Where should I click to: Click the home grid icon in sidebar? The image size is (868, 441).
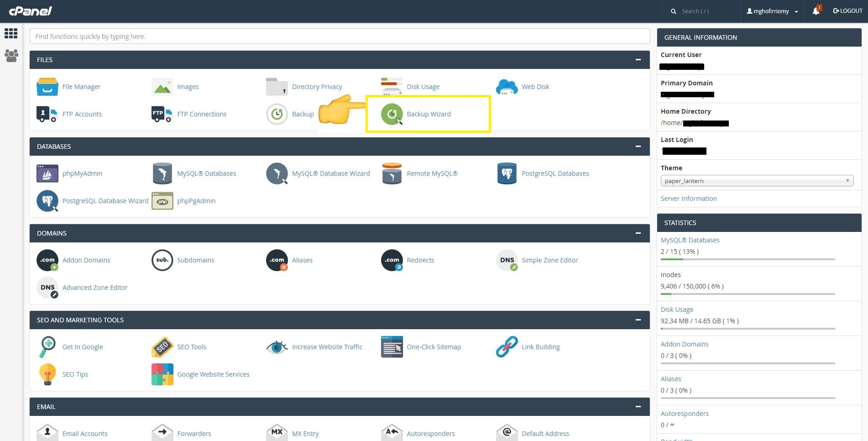tap(11, 33)
